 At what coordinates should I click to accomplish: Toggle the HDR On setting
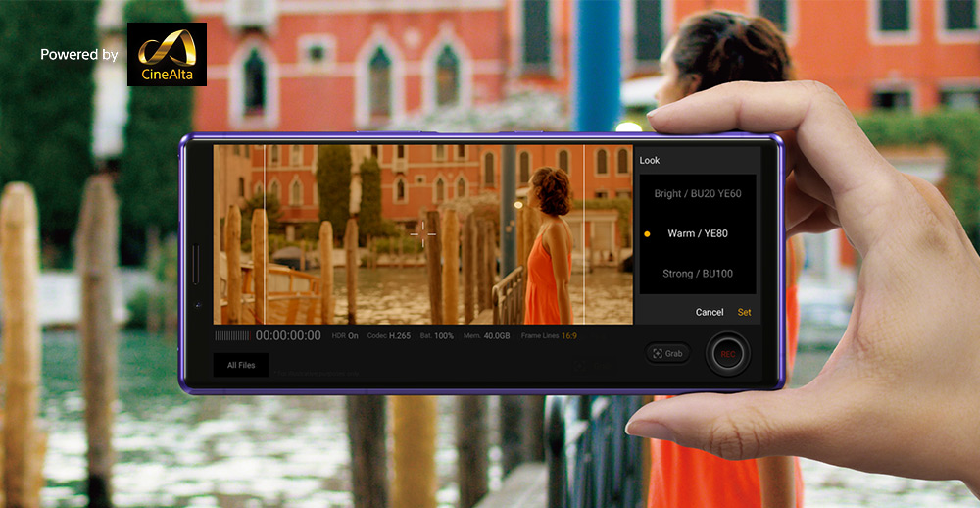(345, 336)
